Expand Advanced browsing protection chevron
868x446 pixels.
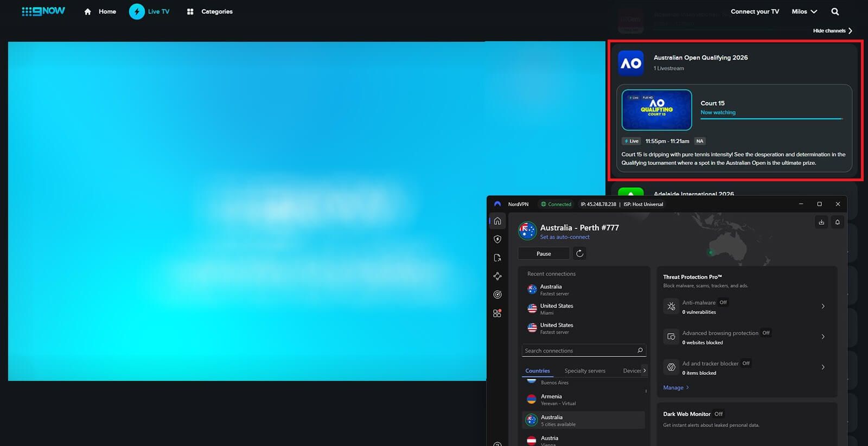tap(823, 337)
